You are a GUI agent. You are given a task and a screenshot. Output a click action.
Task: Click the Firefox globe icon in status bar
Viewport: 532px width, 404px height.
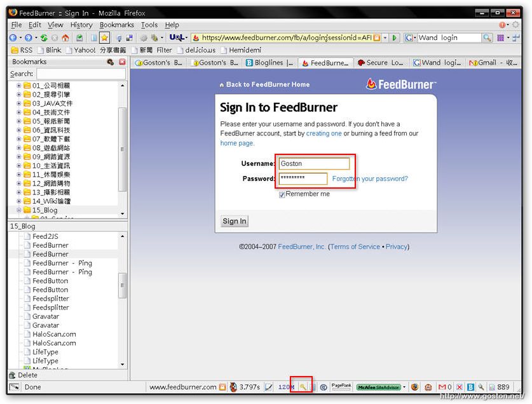click(414, 387)
